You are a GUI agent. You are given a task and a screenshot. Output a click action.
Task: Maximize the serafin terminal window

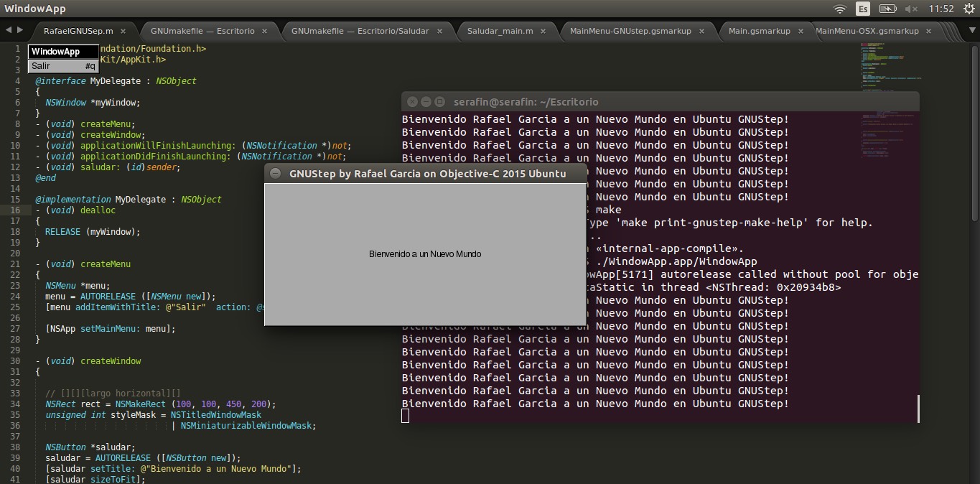coord(440,102)
